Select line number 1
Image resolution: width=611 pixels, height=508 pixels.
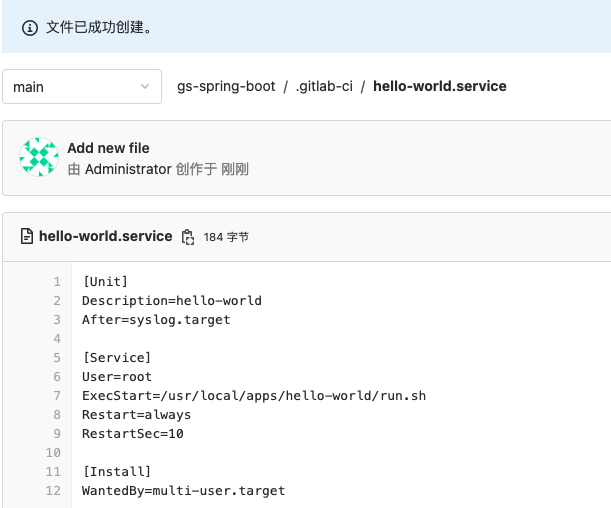[57, 282]
